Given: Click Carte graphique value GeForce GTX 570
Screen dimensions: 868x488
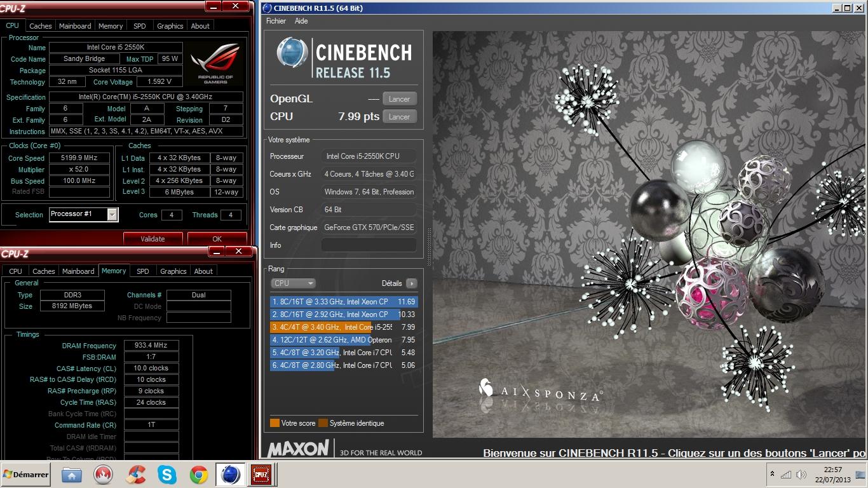Looking at the screenshot, I should [x=369, y=227].
